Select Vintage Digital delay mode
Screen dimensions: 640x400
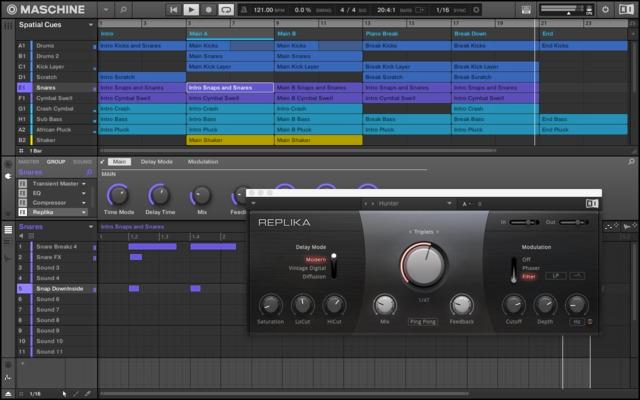(x=307, y=268)
